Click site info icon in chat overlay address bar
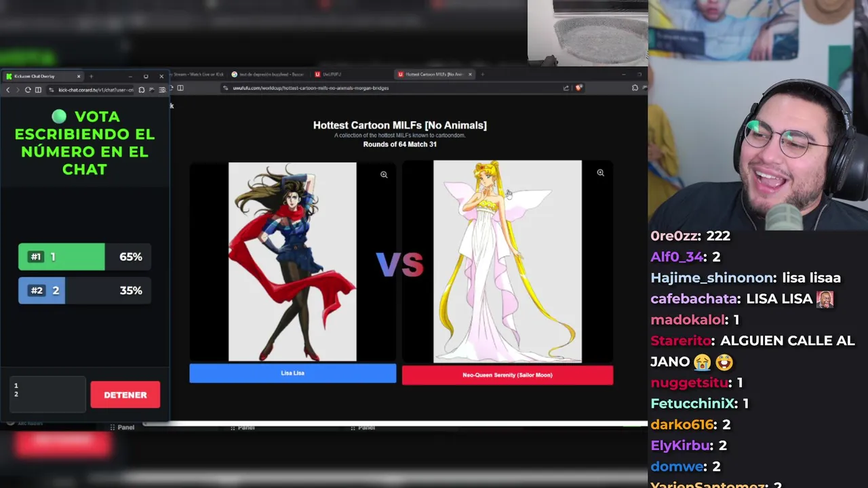The width and height of the screenshot is (868, 488). click(51, 89)
